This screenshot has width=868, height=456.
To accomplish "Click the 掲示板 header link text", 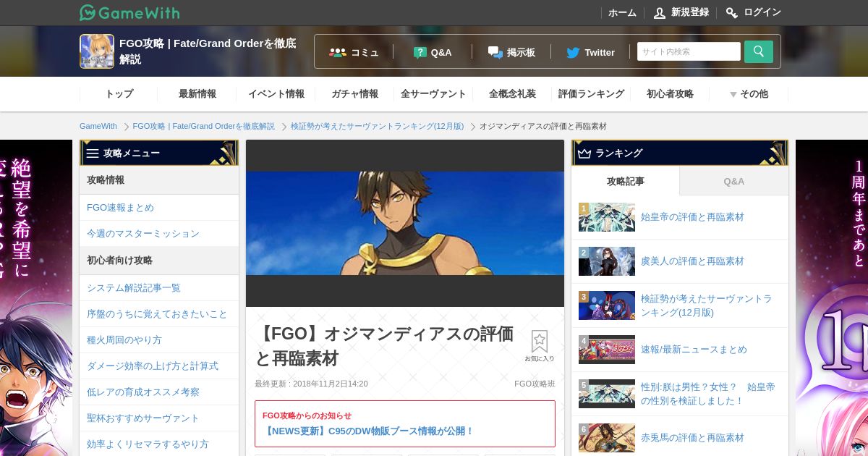I will click(x=521, y=52).
